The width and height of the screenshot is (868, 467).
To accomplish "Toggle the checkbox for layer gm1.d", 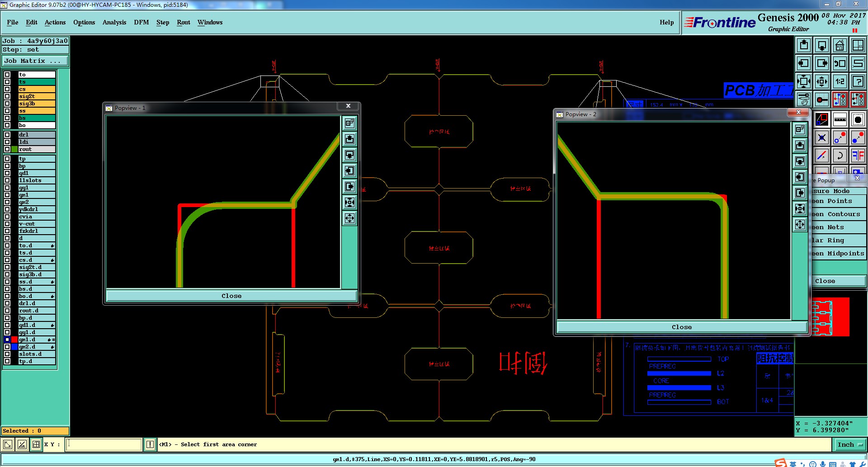I will pyautogui.click(x=7, y=340).
